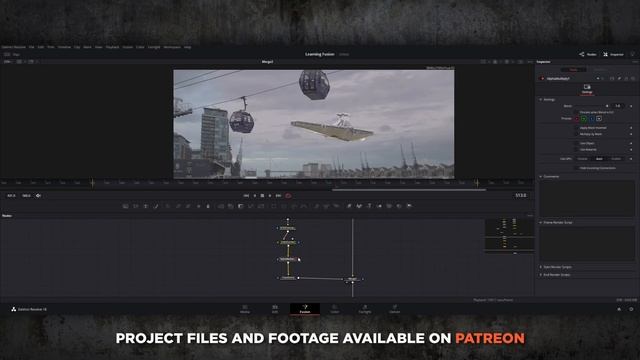Toggle the Inspector panel button

click(x=613, y=54)
